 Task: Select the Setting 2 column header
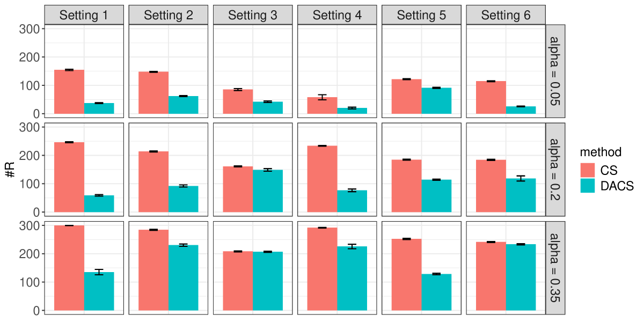(x=168, y=15)
